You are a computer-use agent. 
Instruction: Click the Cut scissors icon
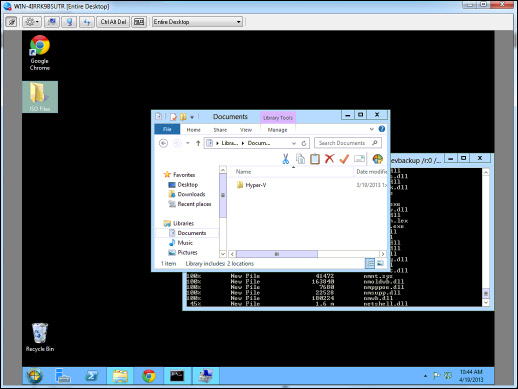click(286, 159)
